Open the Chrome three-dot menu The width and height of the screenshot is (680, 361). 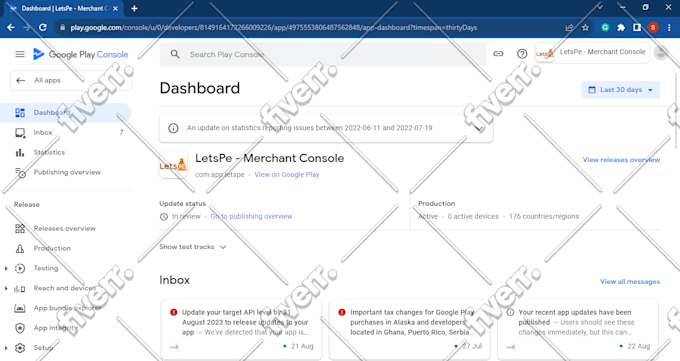pos(669,27)
